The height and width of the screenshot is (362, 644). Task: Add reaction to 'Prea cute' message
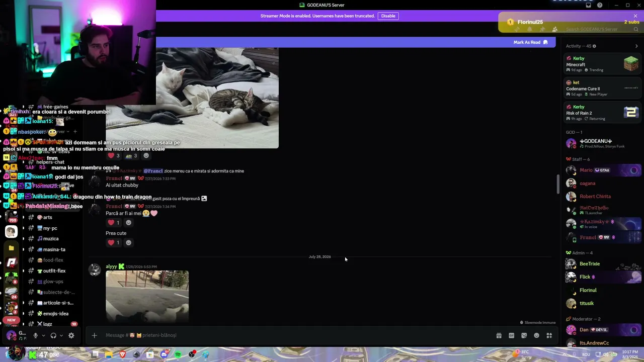pyautogui.click(x=128, y=243)
